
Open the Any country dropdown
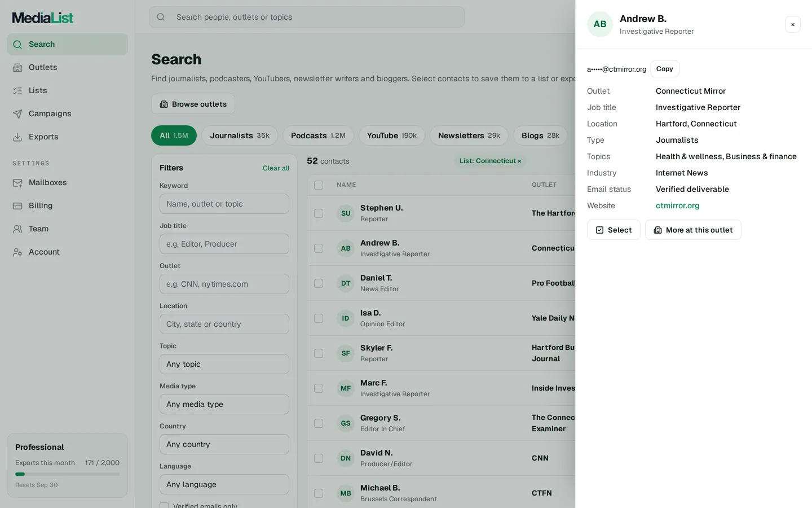point(224,444)
